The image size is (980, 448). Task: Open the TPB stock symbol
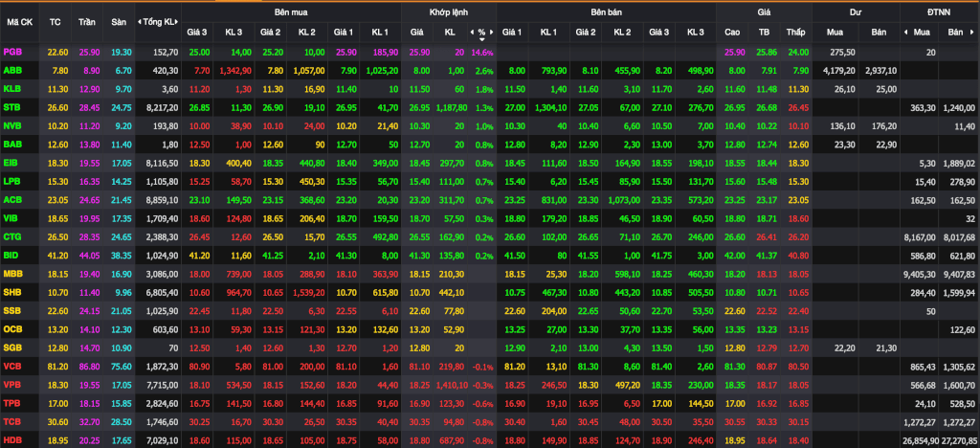[12, 402]
